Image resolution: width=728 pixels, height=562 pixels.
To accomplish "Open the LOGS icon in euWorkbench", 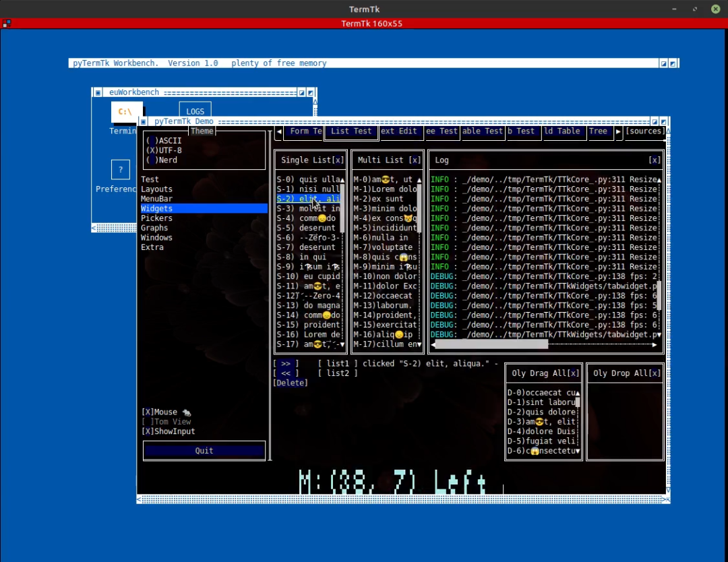I will (x=195, y=111).
